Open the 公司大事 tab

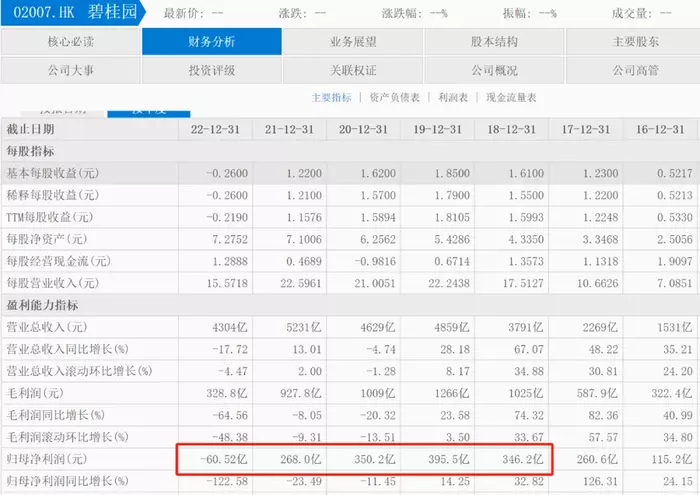[x=71, y=70]
